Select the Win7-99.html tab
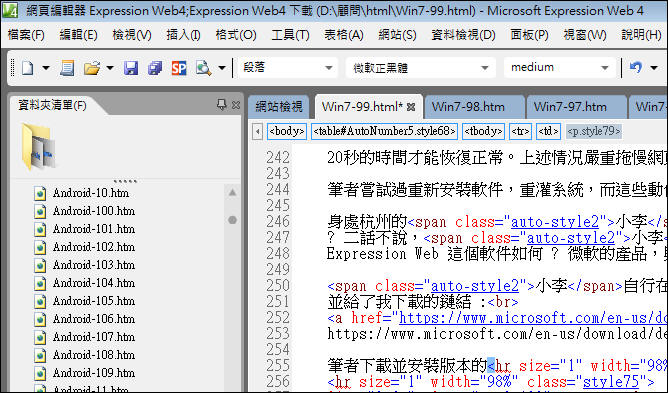This screenshot has height=393, width=668. point(362,107)
